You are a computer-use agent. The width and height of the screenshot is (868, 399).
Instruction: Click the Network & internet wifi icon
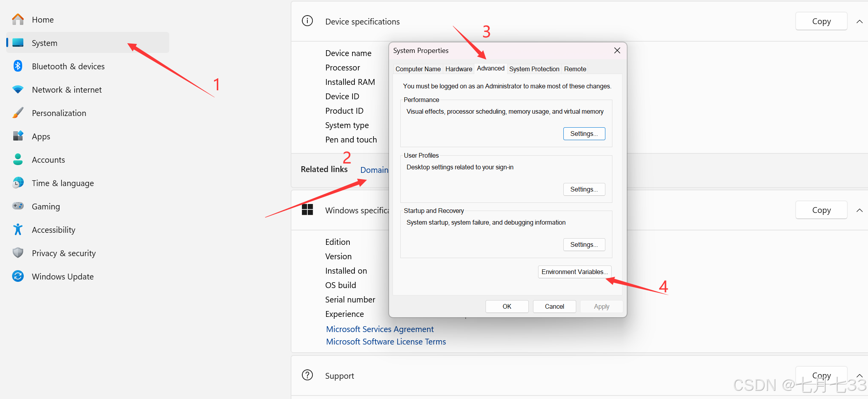[18, 90]
